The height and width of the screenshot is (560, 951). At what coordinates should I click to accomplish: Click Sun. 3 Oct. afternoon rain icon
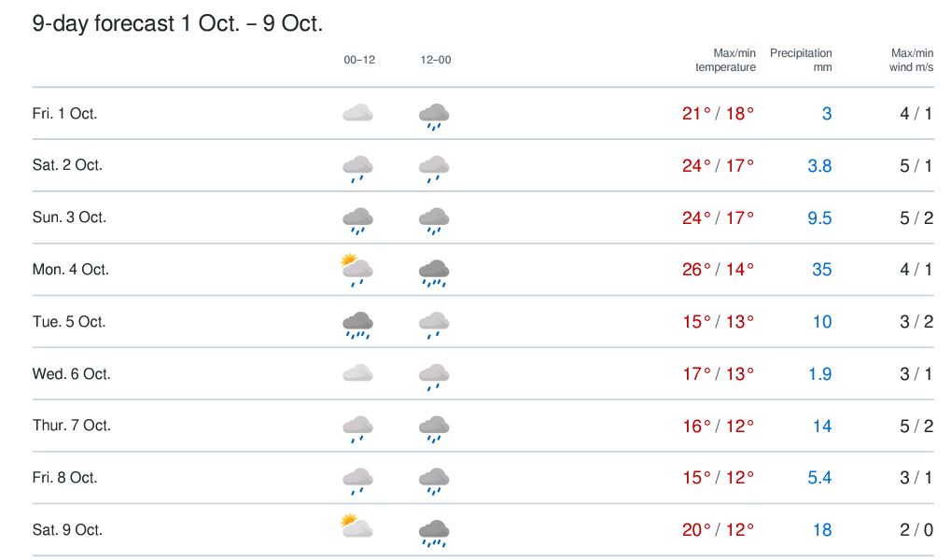click(x=434, y=221)
